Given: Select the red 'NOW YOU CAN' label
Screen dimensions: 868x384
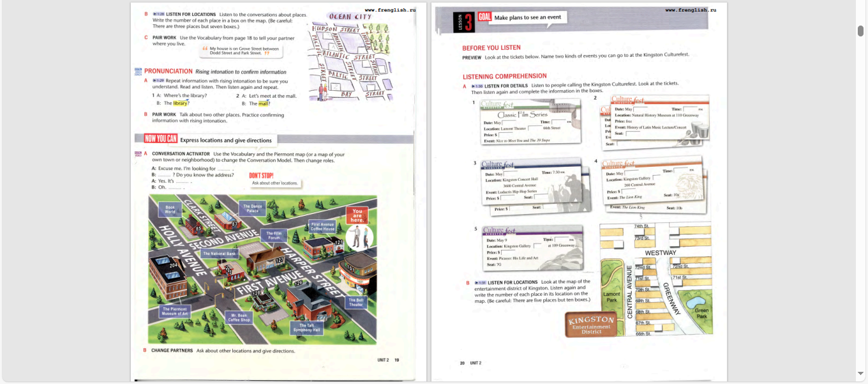Looking at the screenshot, I should tap(161, 139).
